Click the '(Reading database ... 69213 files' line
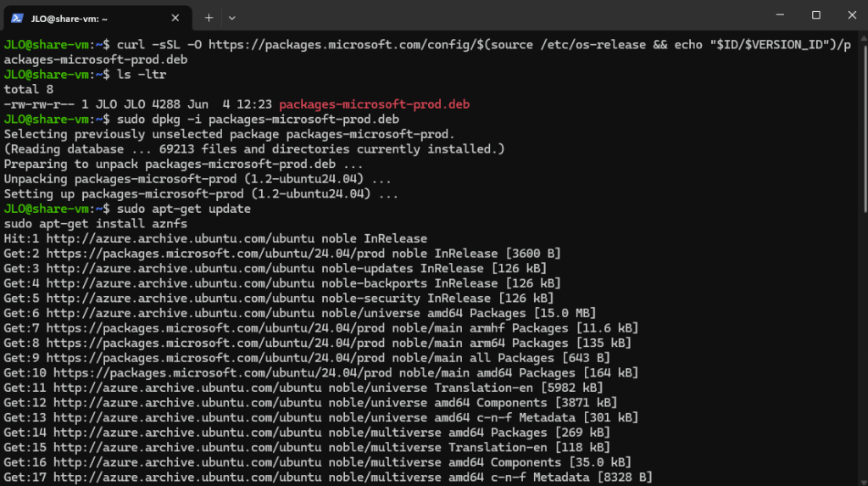 [x=254, y=149]
